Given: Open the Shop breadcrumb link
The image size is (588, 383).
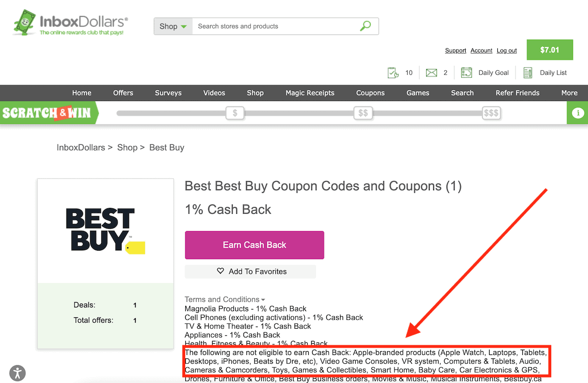Looking at the screenshot, I should click(127, 147).
